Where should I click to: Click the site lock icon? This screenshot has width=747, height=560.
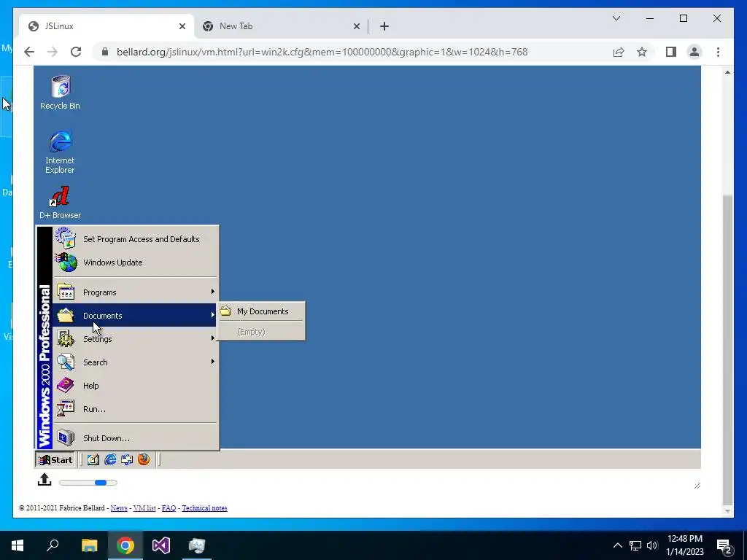(105, 52)
